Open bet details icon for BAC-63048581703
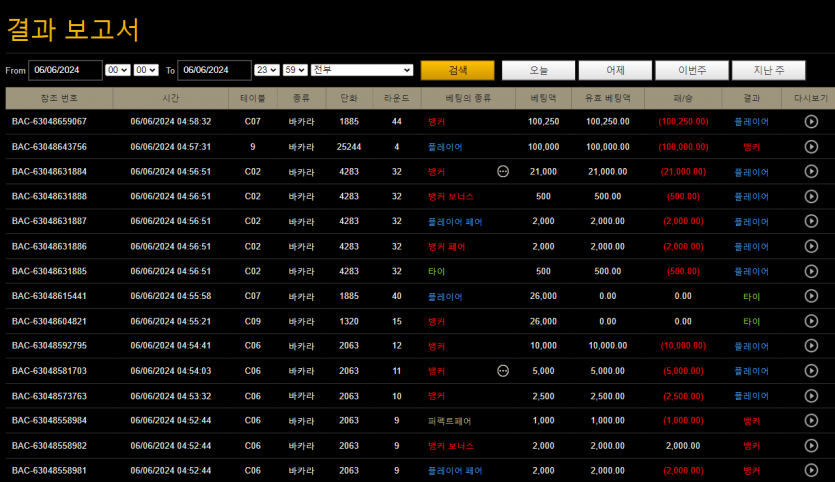835x482 pixels. coord(503,371)
